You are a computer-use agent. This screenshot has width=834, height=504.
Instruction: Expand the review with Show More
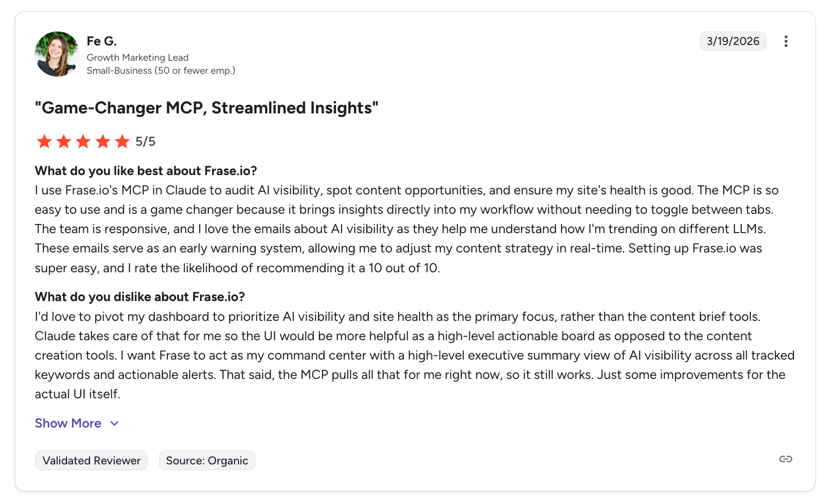(x=68, y=423)
